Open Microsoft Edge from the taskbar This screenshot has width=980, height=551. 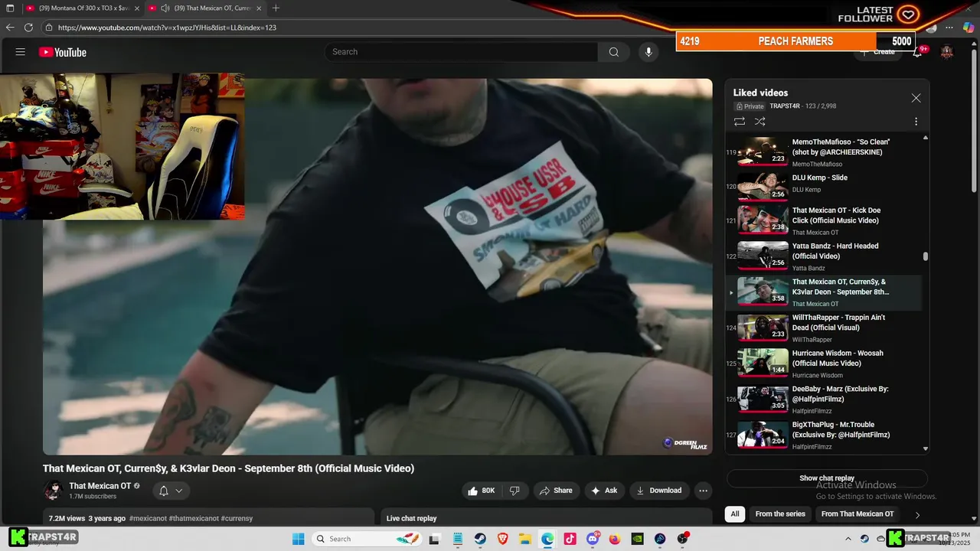547,539
